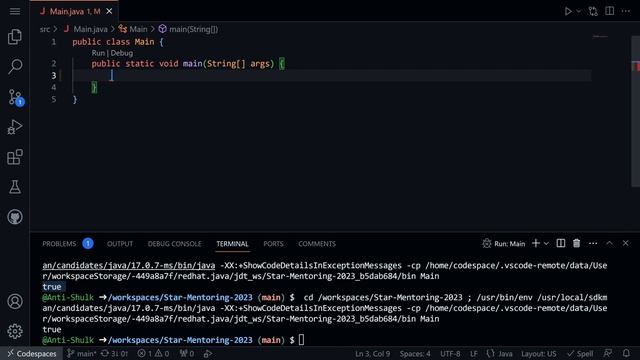Switch to the Output panel tab
The width and height of the screenshot is (640, 360).
120,244
